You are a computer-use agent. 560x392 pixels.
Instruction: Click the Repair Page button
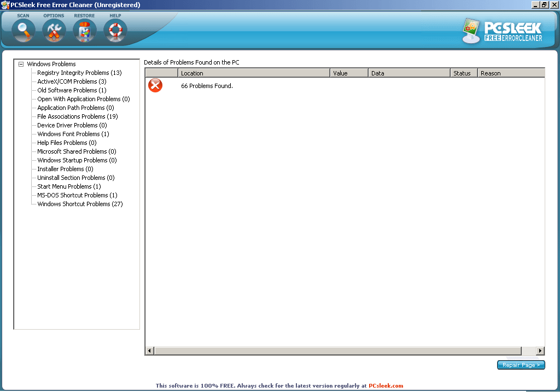[521, 365]
